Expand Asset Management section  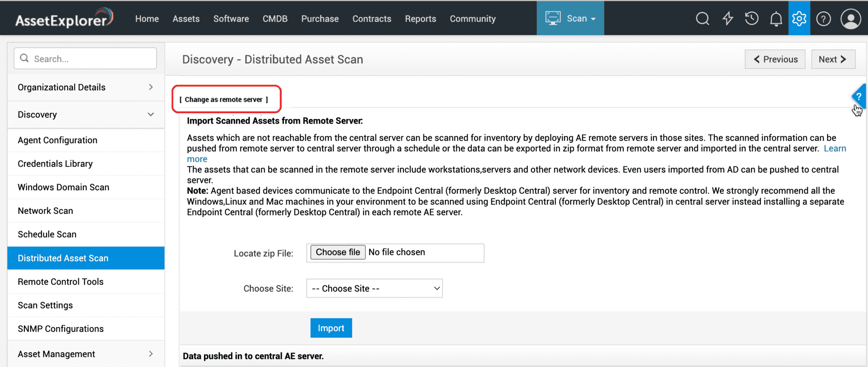click(86, 354)
